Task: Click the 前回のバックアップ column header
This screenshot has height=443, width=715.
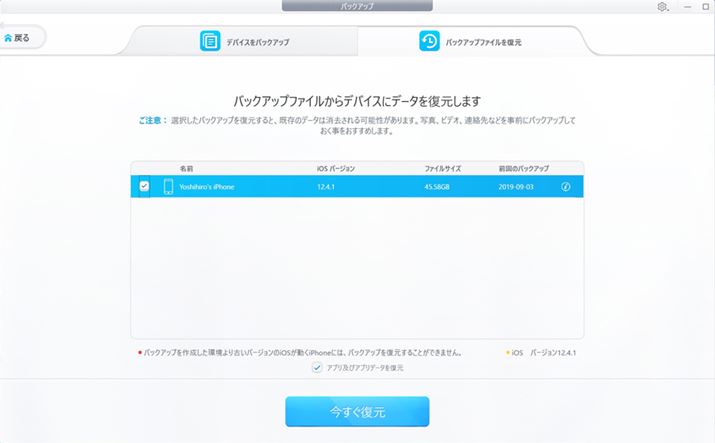Action: (x=523, y=168)
